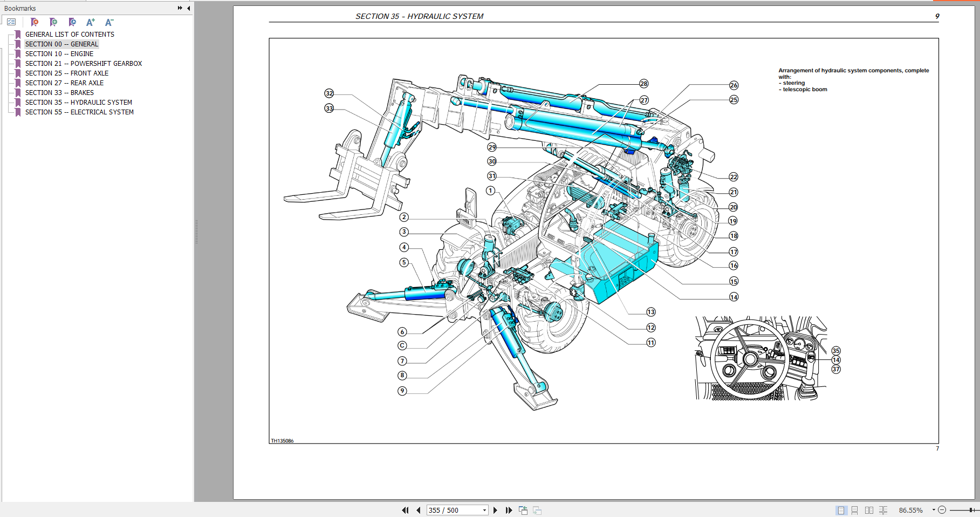Switch to continuous page layout
Viewport: 980px width, 517px height.
coord(854,510)
